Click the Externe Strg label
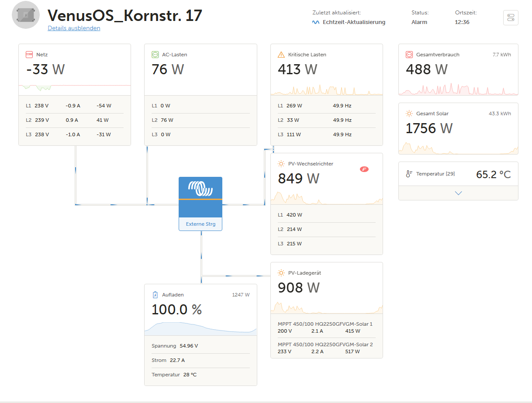Viewport: 532px width, 403px height. coord(200,224)
